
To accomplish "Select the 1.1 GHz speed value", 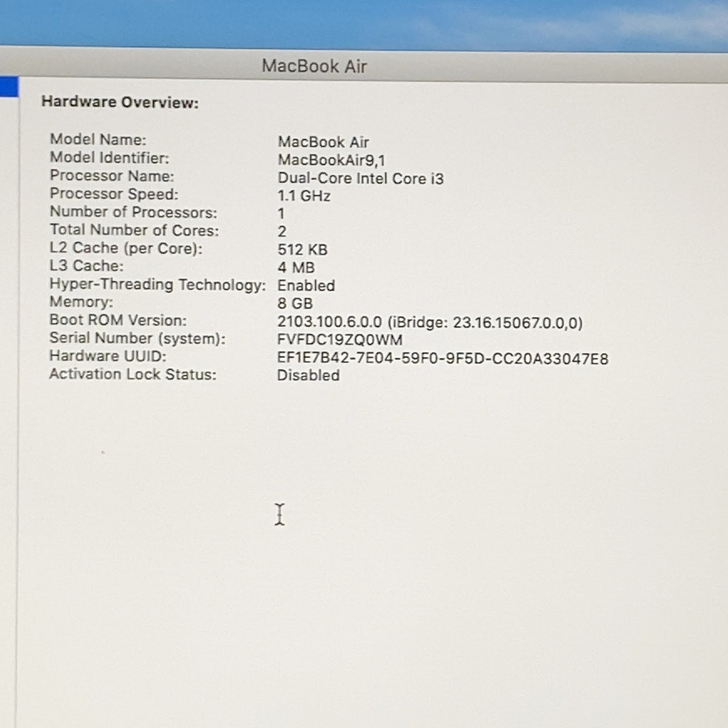I will click(304, 196).
